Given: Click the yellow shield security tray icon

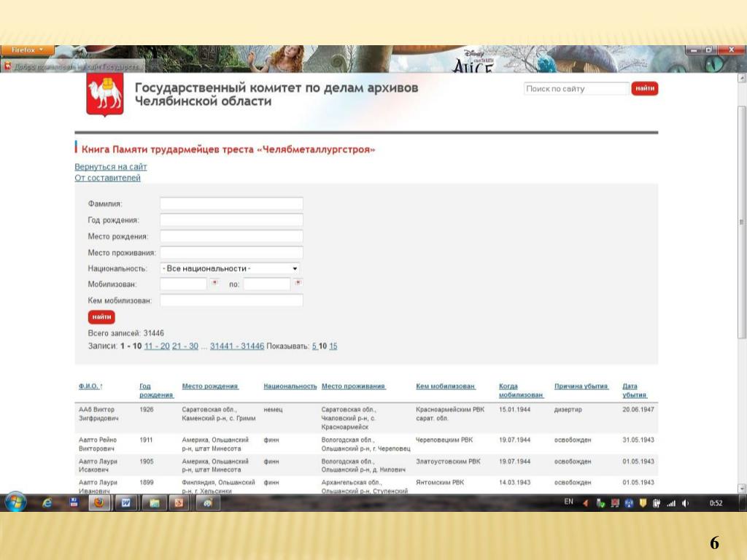Looking at the screenshot, I should (643, 503).
